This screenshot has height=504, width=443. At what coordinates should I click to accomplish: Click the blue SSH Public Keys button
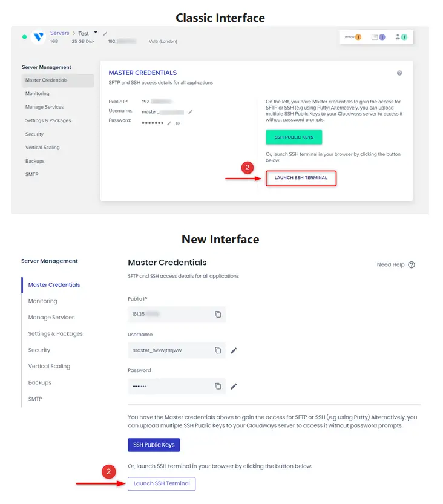tap(154, 445)
